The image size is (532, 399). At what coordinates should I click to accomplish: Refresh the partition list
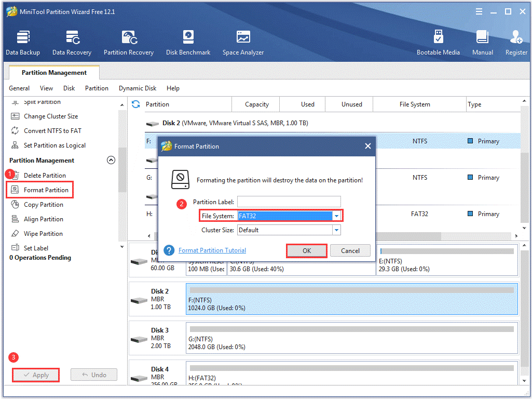tap(136, 104)
